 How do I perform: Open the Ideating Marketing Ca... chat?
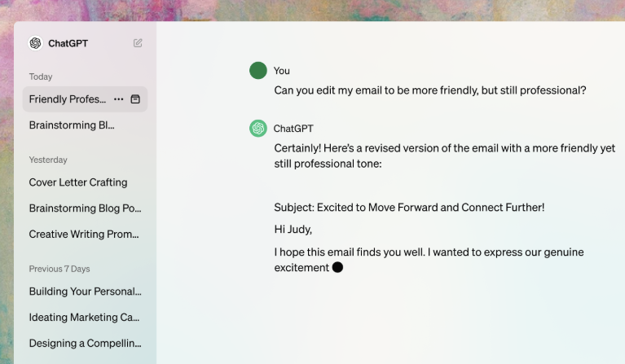(85, 318)
